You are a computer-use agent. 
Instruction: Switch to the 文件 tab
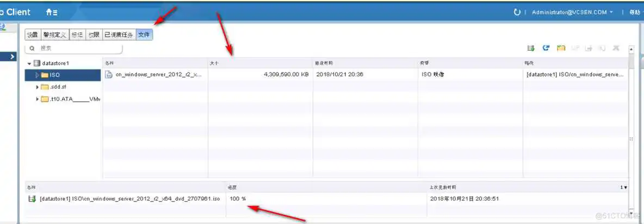coord(144,35)
